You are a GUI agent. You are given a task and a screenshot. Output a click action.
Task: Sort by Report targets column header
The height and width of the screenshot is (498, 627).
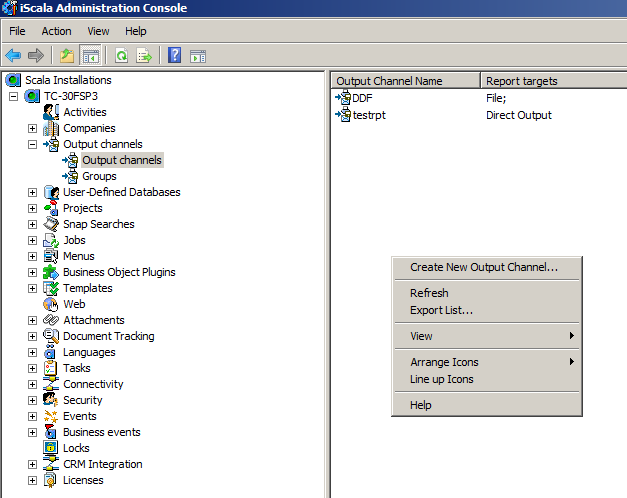553,81
